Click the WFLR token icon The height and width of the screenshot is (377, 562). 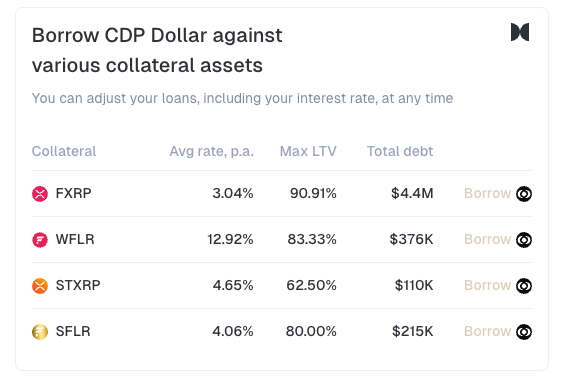40,240
